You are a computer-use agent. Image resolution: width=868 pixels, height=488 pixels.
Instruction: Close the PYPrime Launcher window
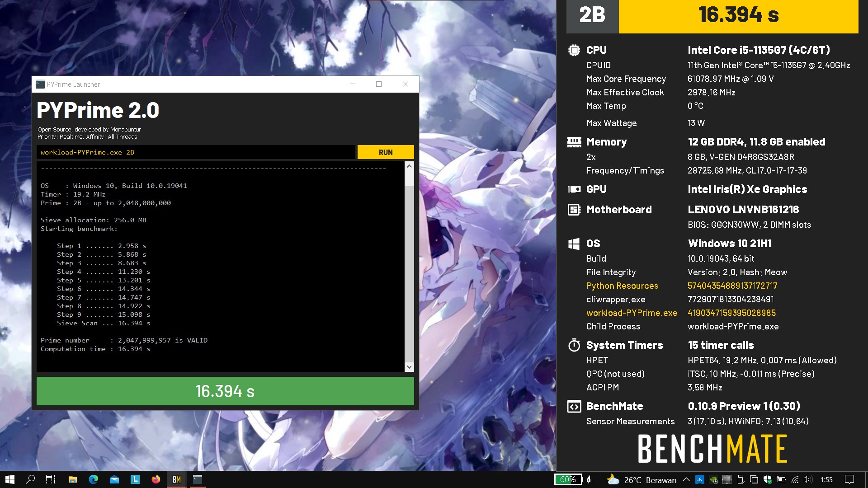point(406,84)
